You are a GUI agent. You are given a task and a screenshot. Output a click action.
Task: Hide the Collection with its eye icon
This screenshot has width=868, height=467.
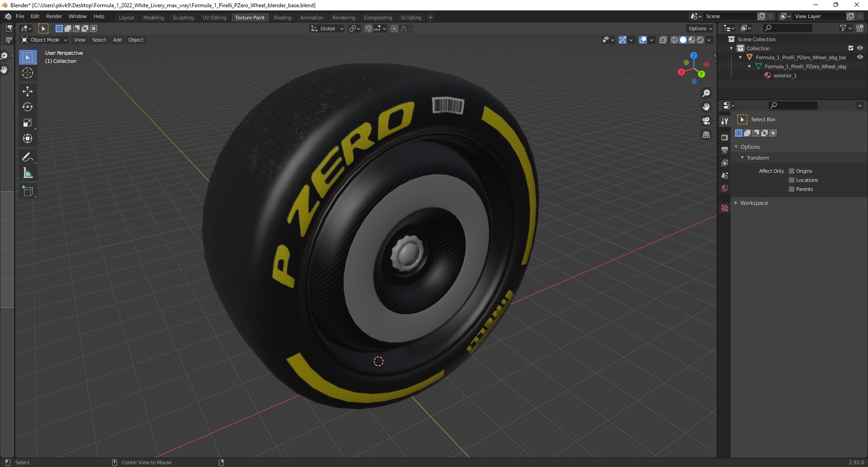860,48
